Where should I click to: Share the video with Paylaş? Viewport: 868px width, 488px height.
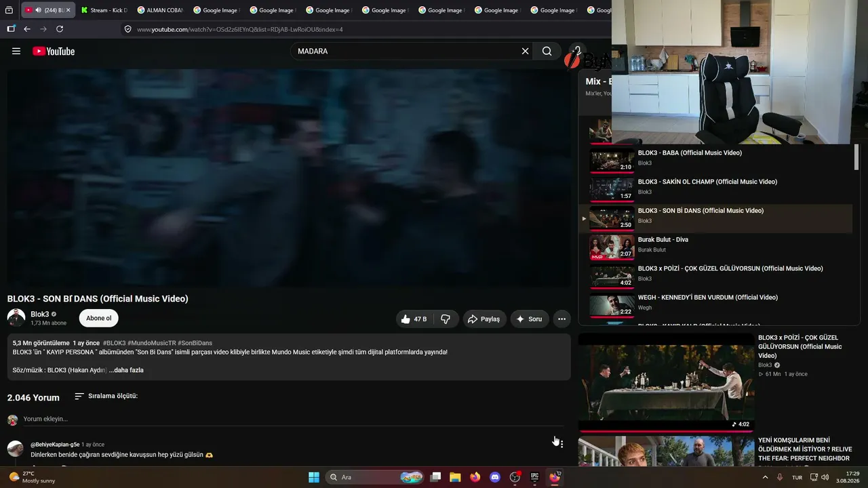pos(484,319)
